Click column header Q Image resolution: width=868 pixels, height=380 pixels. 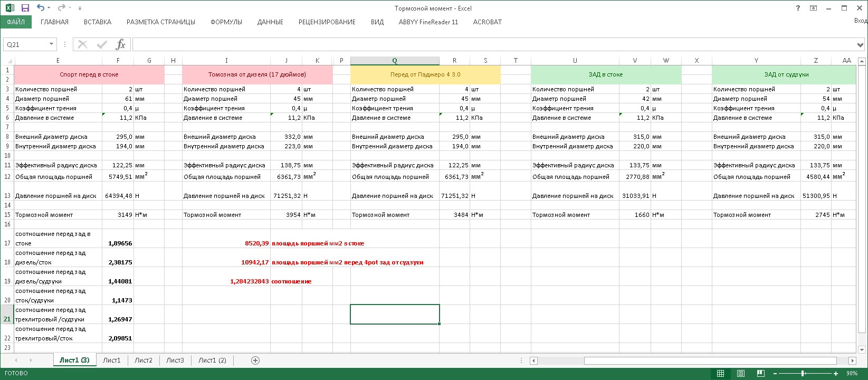(394, 61)
